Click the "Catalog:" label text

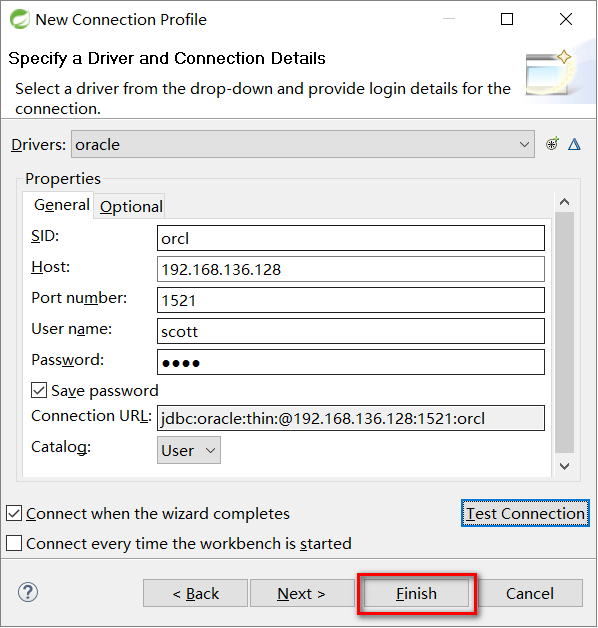(61, 447)
